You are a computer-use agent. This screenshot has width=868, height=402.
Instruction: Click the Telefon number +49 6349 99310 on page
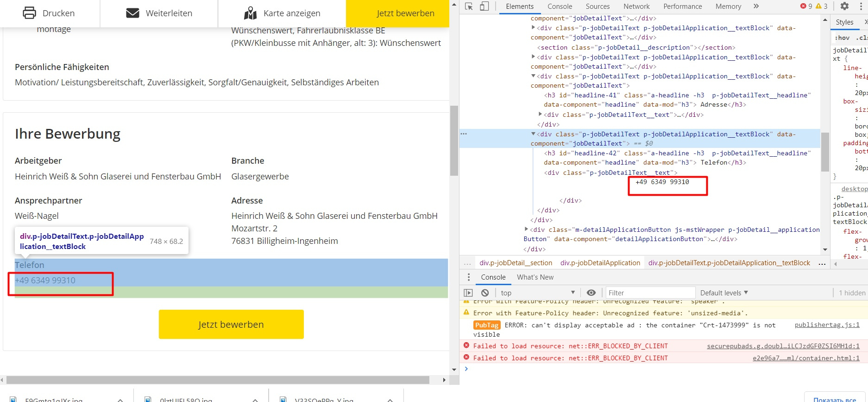click(45, 280)
